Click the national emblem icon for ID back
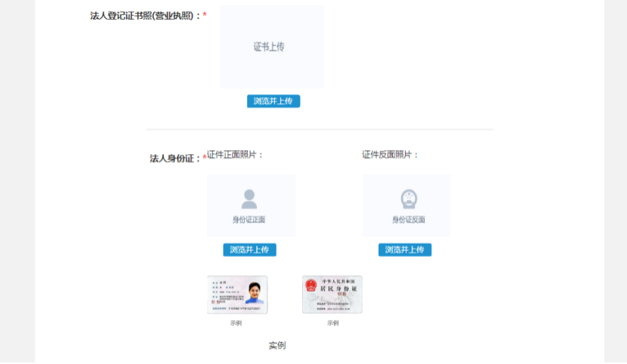Screen dimensions: 627x364 [x=408, y=199]
